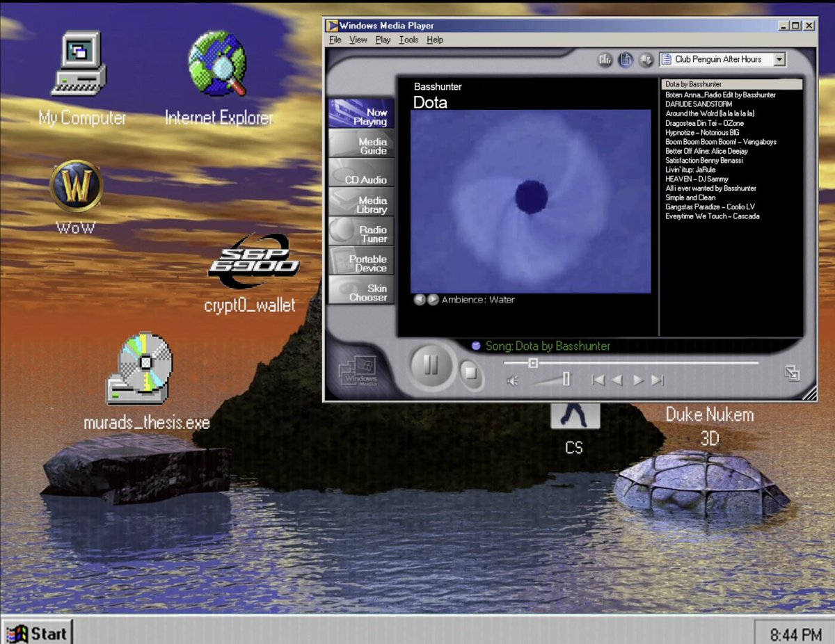Select the Duke Nukem 3D shortcut
Image resolution: width=835 pixels, height=644 pixels.
[x=709, y=426]
